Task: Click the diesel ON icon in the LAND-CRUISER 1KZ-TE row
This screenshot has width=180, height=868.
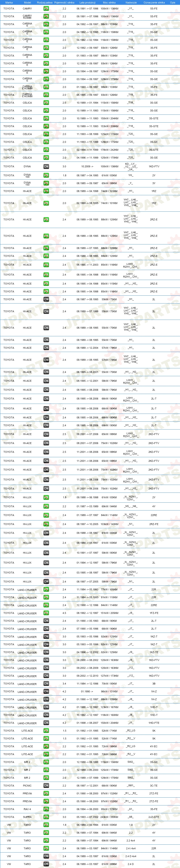Action: pyautogui.click(x=46, y=652)
